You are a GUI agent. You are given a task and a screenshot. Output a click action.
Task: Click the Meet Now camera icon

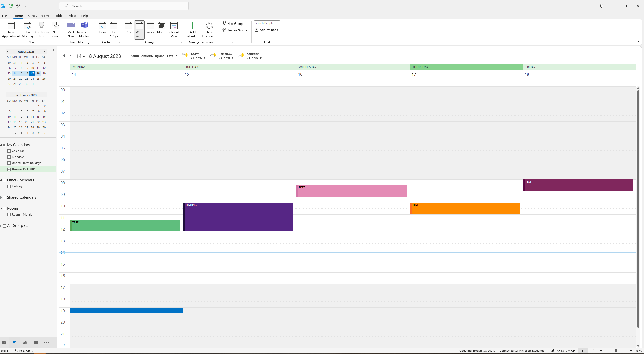[x=71, y=26]
